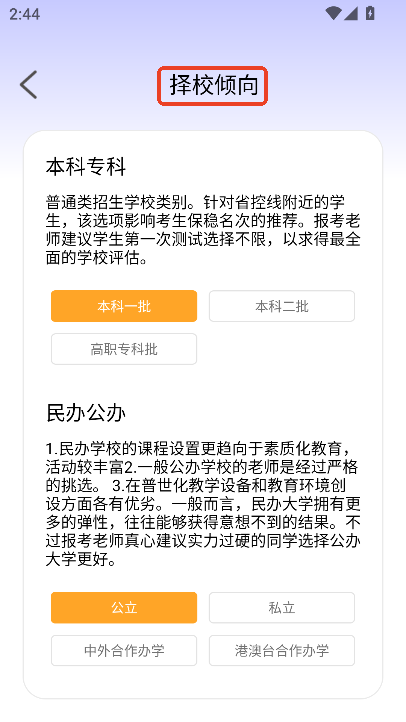406x722 pixels.
Task: Choose the 高职专科批 option
Action: coord(124,349)
